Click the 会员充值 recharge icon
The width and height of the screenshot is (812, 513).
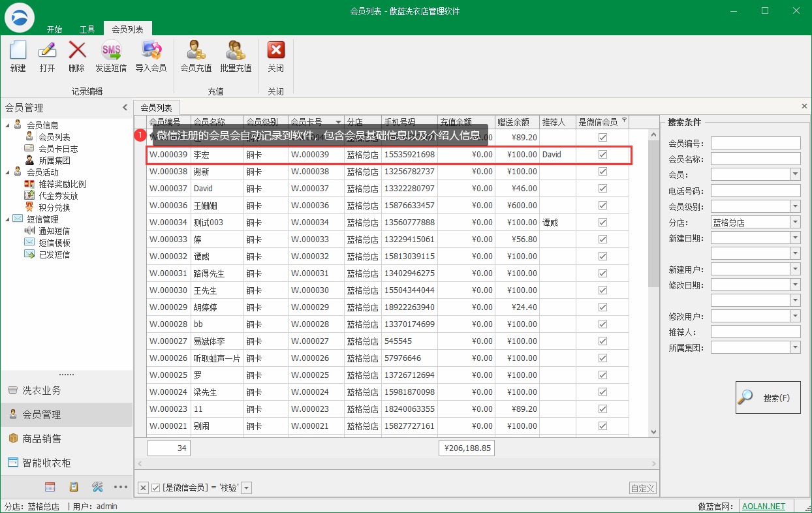196,50
